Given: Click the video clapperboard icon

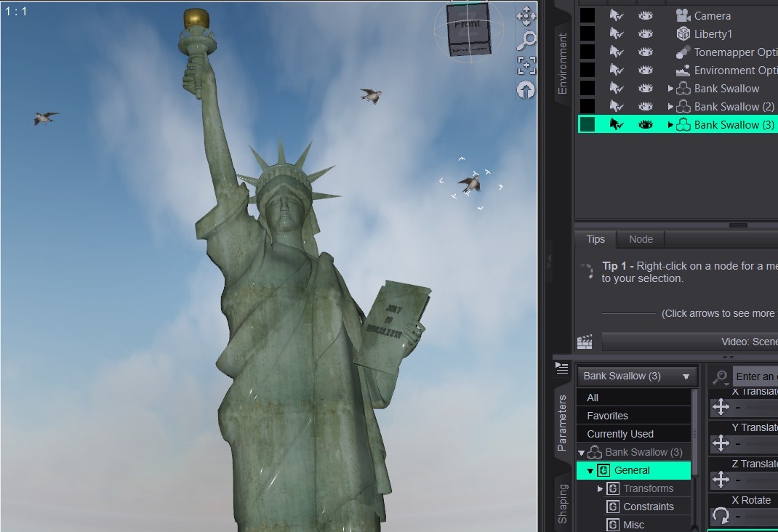Looking at the screenshot, I should pyautogui.click(x=585, y=342).
